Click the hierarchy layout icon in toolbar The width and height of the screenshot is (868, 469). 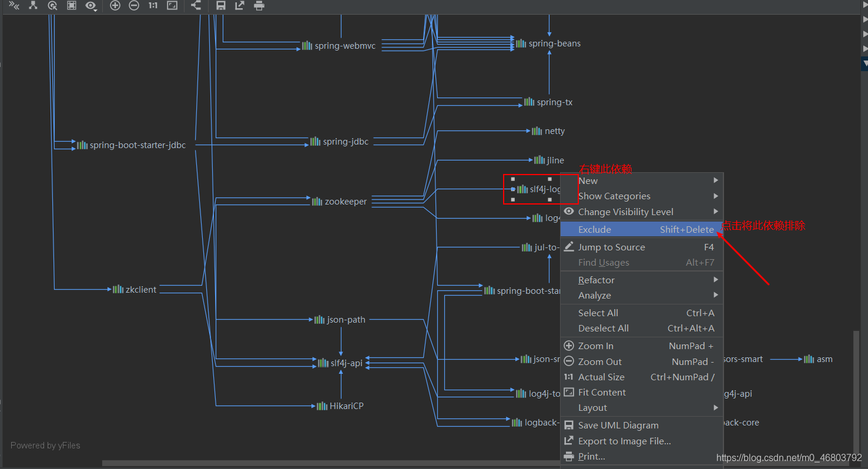33,6
